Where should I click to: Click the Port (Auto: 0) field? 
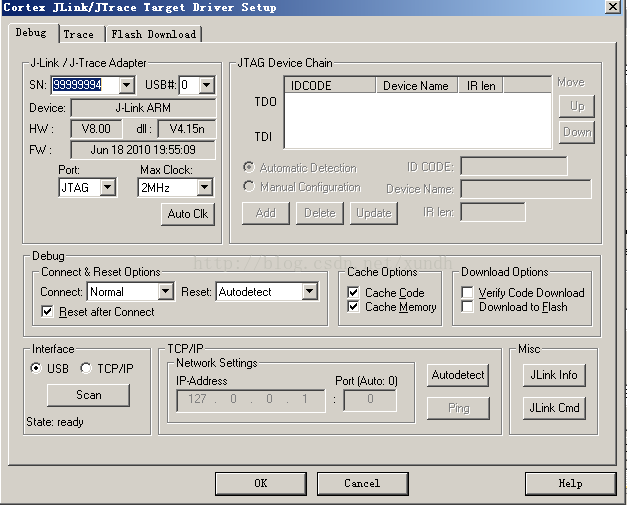pyautogui.click(x=370, y=401)
